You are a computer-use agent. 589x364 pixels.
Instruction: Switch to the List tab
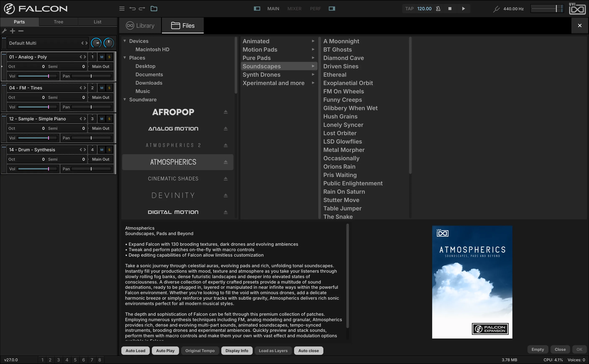pyautogui.click(x=97, y=22)
